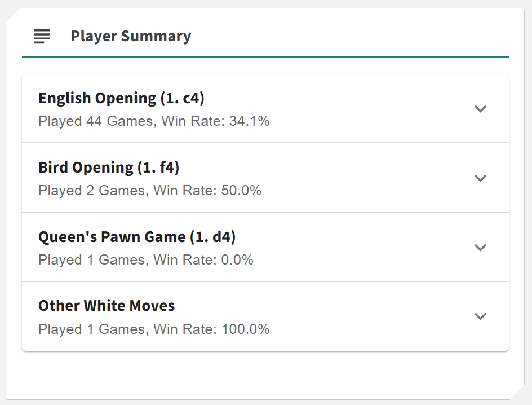Click the "Win Rate: 34.1%" text
The image size is (532, 405).
click(x=216, y=121)
